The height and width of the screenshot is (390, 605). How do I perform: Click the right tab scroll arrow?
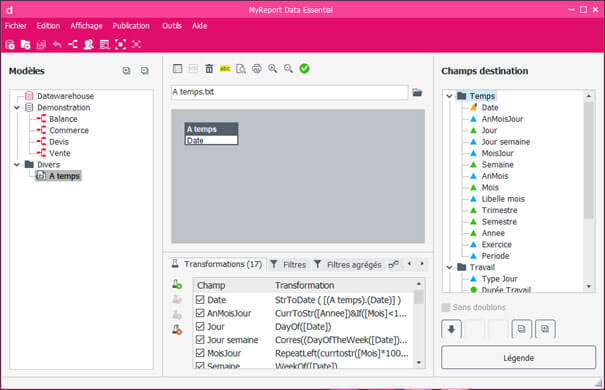[x=422, y=264]
